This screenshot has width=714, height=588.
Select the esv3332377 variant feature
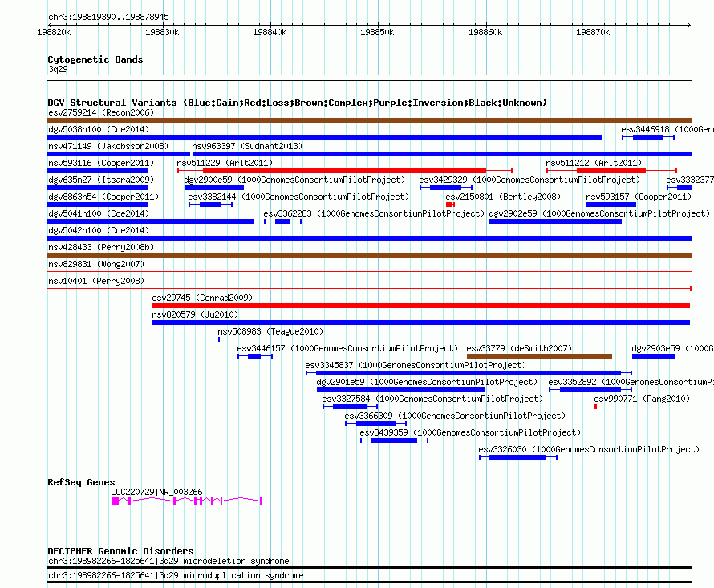680,188
